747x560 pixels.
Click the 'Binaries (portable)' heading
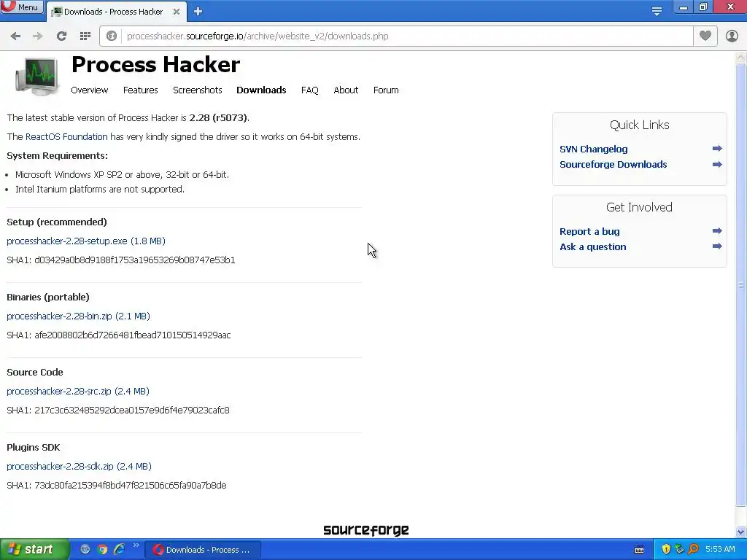pyautogui.click(x=48, y=297)
